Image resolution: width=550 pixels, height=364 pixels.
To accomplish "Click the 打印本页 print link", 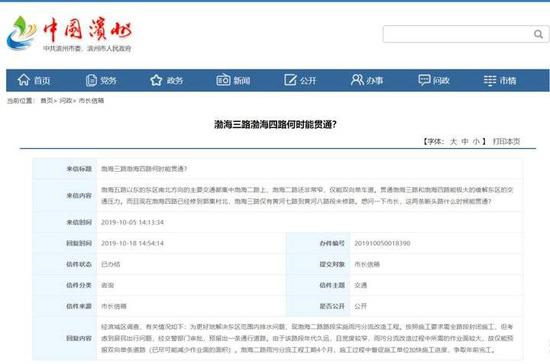I will (x=506, y=141).
